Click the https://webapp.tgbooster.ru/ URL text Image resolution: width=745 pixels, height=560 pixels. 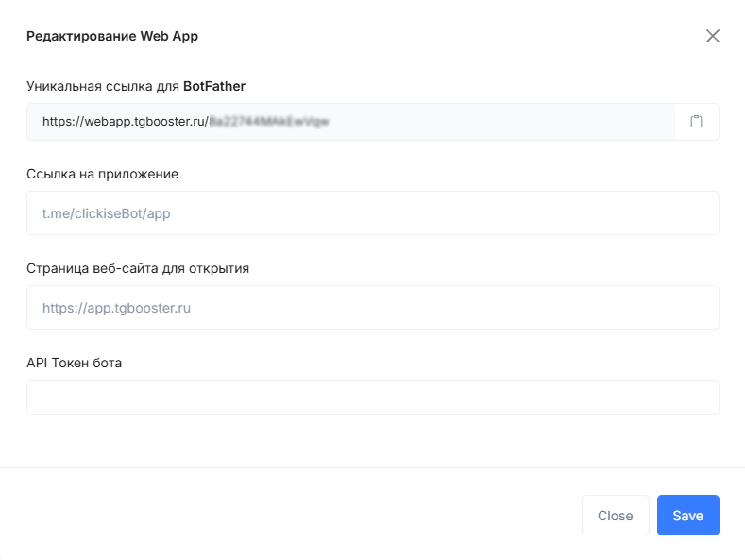click(x=125, y=122)
